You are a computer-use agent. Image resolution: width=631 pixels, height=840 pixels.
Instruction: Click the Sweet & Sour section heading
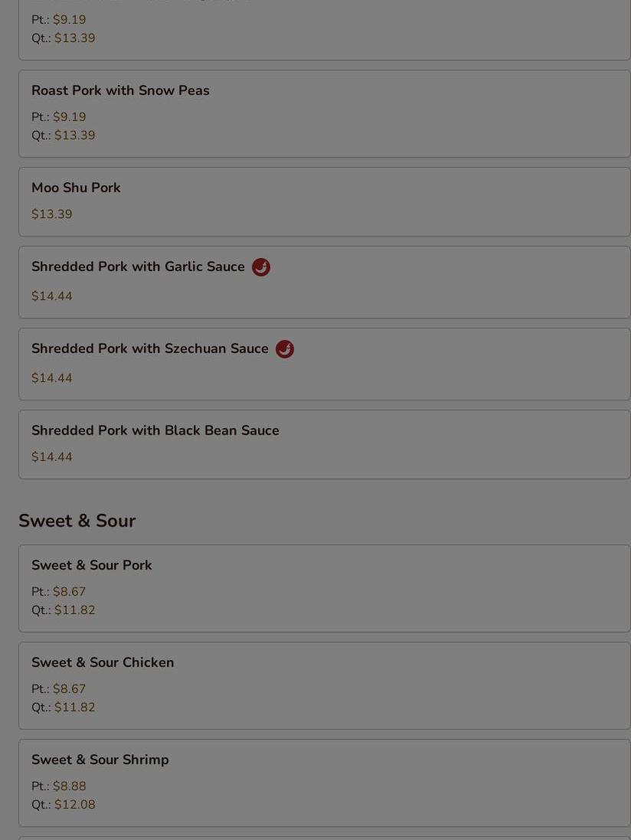(x=77, y=521)
